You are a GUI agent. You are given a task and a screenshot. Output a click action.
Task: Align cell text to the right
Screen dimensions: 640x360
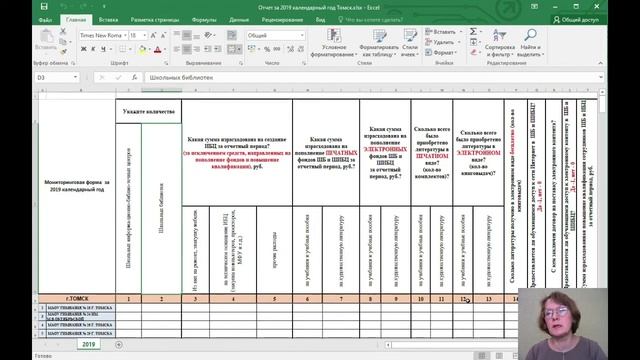196,49
